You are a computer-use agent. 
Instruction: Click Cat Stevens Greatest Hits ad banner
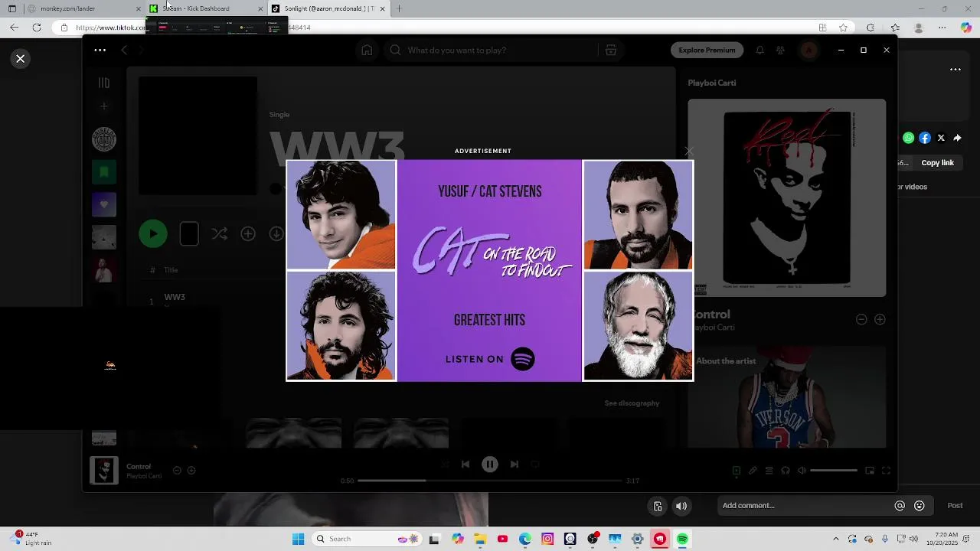point(490,270)
